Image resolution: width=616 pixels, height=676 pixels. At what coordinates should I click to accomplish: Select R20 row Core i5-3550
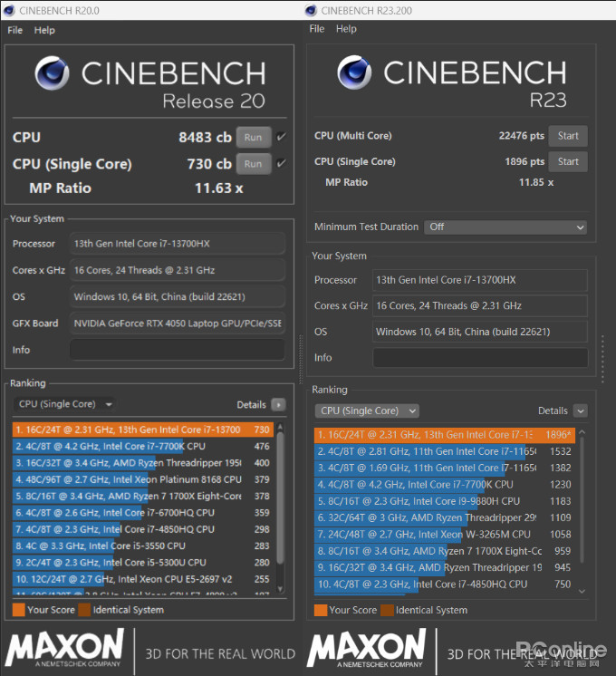(143, 546)
